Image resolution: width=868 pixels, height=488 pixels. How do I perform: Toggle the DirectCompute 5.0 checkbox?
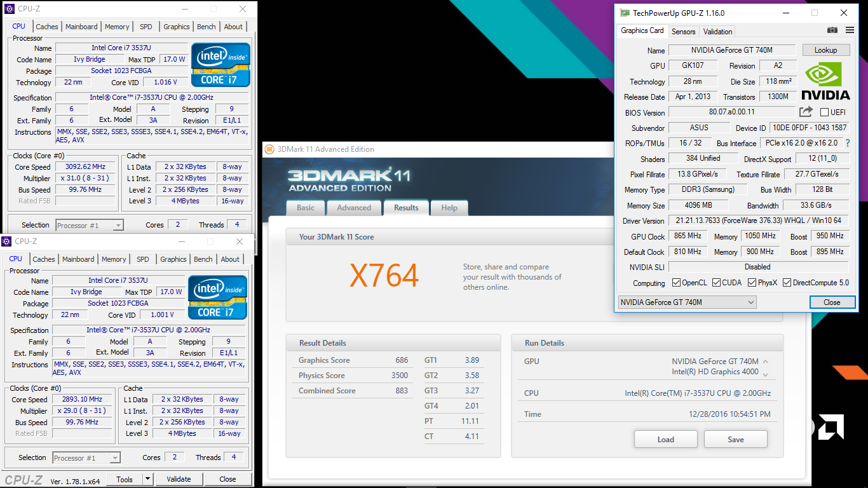click(x=787, y=283)
